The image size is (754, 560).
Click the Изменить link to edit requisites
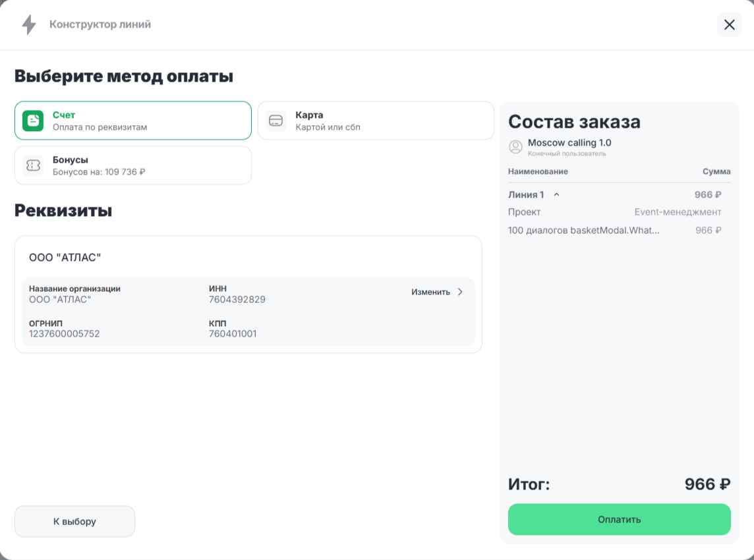point(430,292)
